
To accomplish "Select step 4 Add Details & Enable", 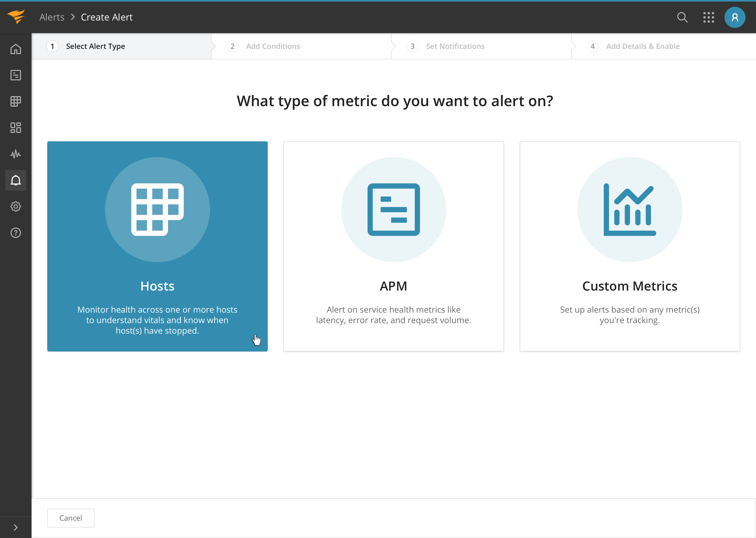I will [x=642, y=46].
